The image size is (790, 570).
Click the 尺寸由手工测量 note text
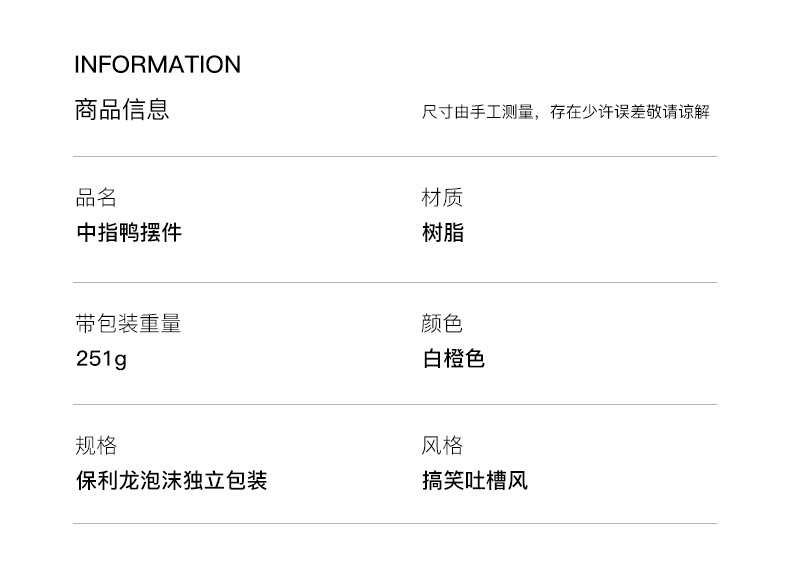click(x=478, y=112)
